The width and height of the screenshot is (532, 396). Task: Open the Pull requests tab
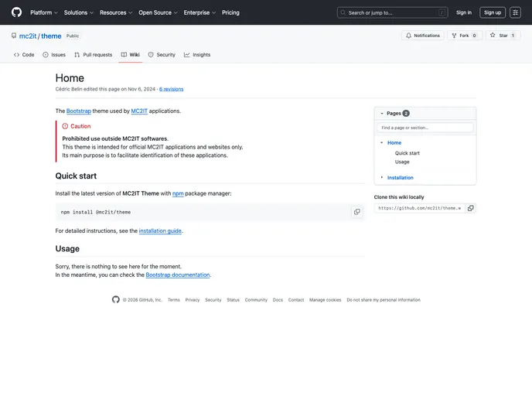pos(94,55)
